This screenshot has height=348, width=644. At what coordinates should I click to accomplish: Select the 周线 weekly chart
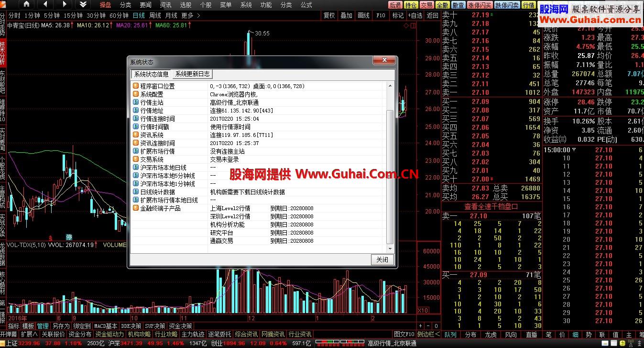pyautogui.click(x=155, y=15)
